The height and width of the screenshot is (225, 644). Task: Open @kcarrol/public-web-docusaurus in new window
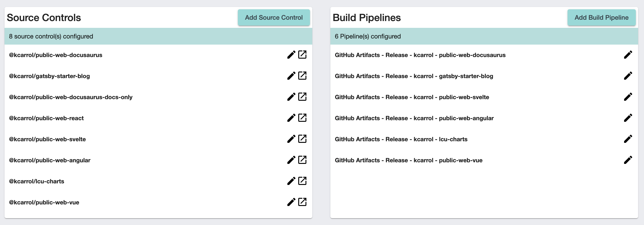[302, 55]
